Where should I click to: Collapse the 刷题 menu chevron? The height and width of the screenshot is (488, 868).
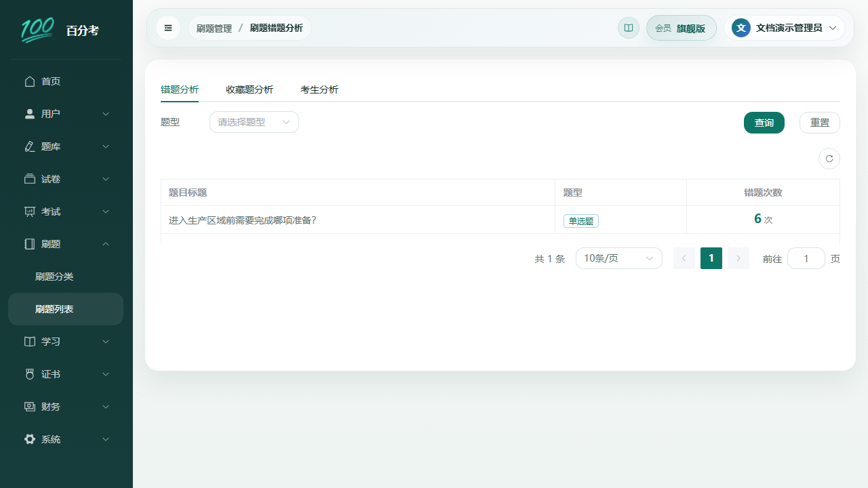click(106, 244)
